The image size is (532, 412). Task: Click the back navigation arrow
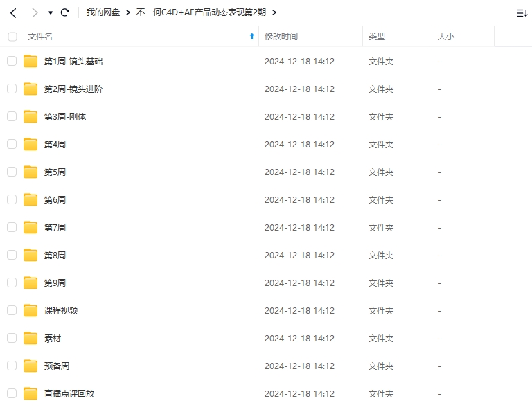click(13, 12)
